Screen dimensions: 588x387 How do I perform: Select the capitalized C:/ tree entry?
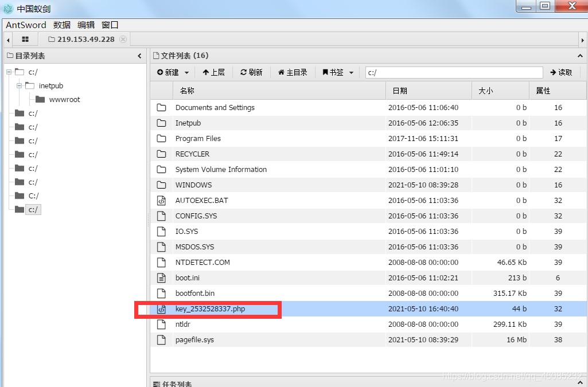pos(33,196)
